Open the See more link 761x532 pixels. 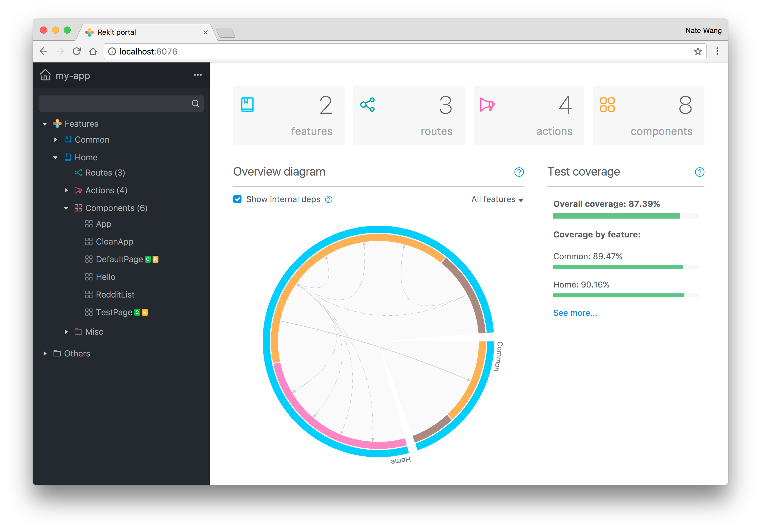[x=575, y=313]
